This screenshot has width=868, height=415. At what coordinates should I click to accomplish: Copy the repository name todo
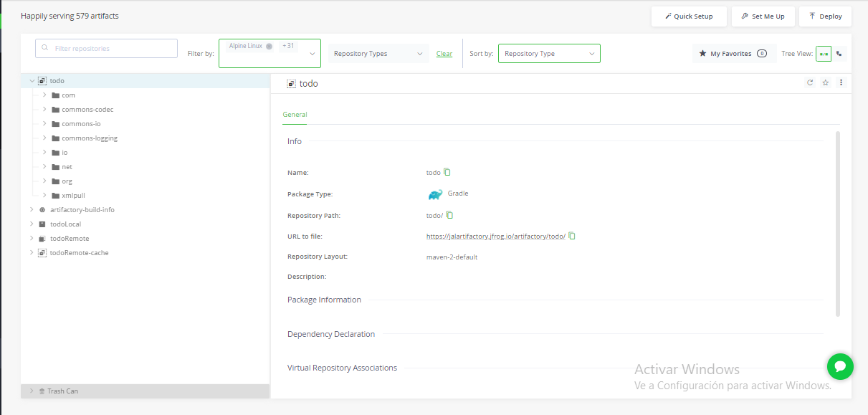coord(447,172)
